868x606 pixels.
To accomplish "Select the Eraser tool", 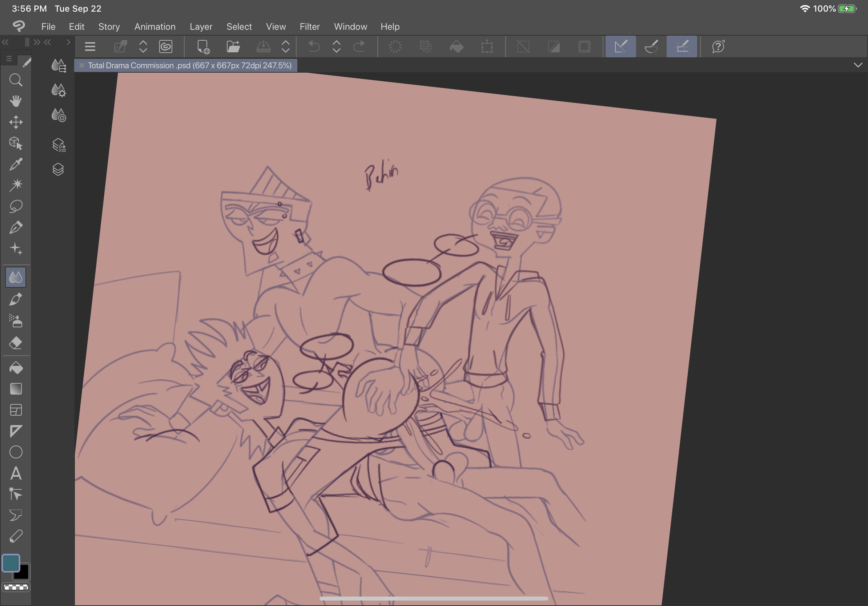I will click(16, 343).
